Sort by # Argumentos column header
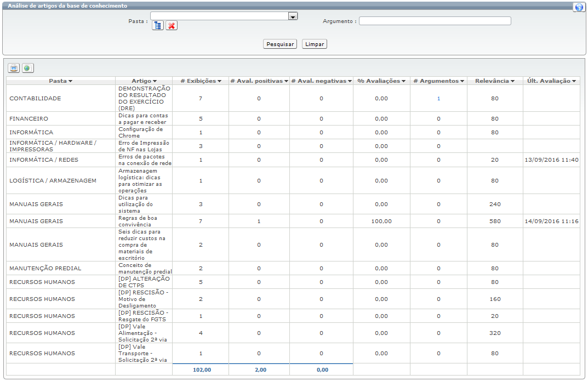588x381 pixels. [438, 81]
